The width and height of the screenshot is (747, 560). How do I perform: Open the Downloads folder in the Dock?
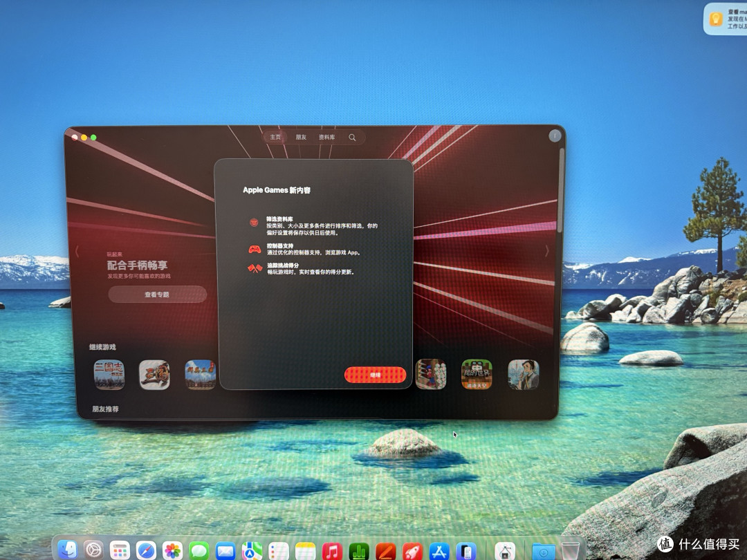(543, 552)
